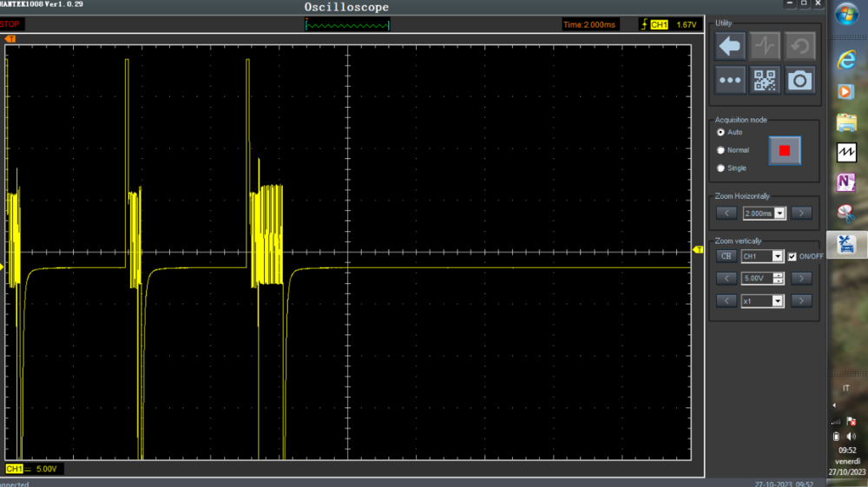Open Internet Explorer from the taskbar
The width and height of the screenshot is (868, 487).
pyautogui.click(x=846, y=59)
